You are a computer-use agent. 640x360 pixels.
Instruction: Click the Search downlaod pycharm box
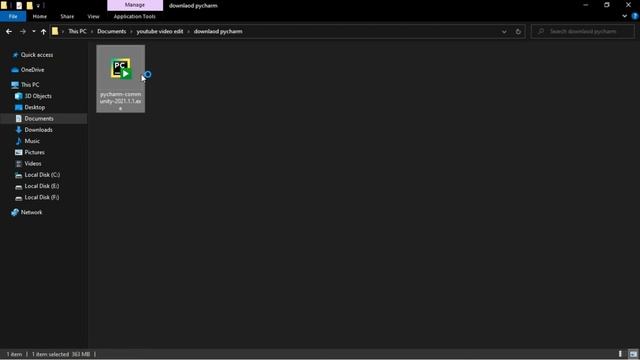pyautogui.click(x=583, y=31)
